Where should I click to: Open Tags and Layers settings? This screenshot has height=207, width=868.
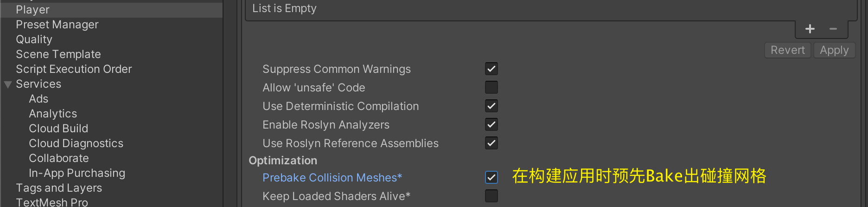click(x=59, y=188)
